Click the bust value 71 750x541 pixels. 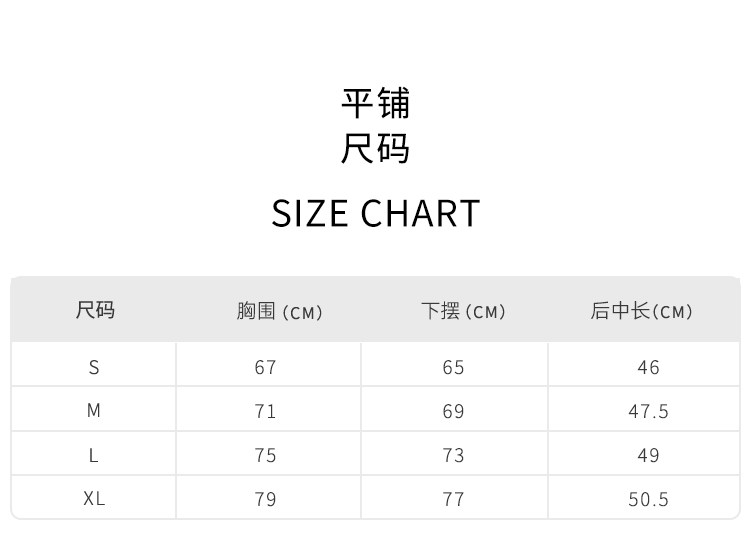click(x=265, y=411)
